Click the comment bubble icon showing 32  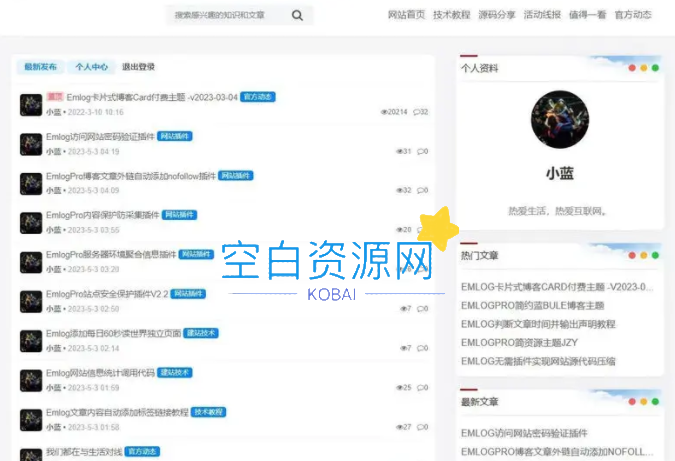coord(417,112)
